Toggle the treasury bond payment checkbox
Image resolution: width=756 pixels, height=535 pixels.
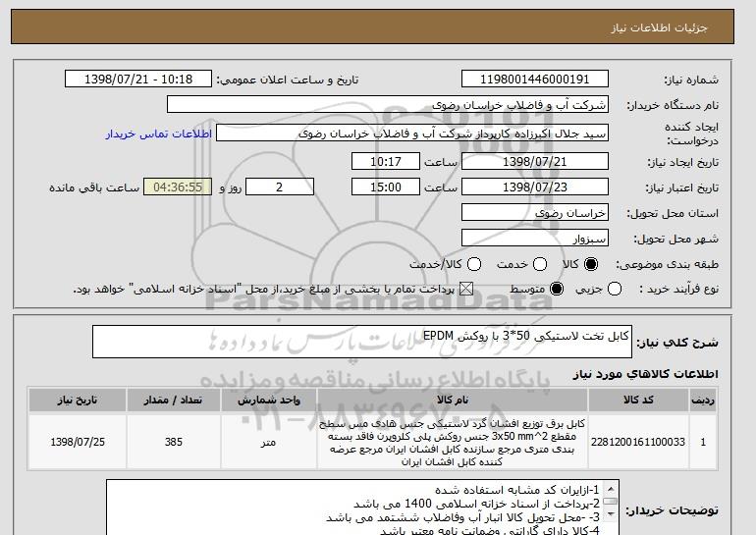pyautogui.click(x=465, y=290)
